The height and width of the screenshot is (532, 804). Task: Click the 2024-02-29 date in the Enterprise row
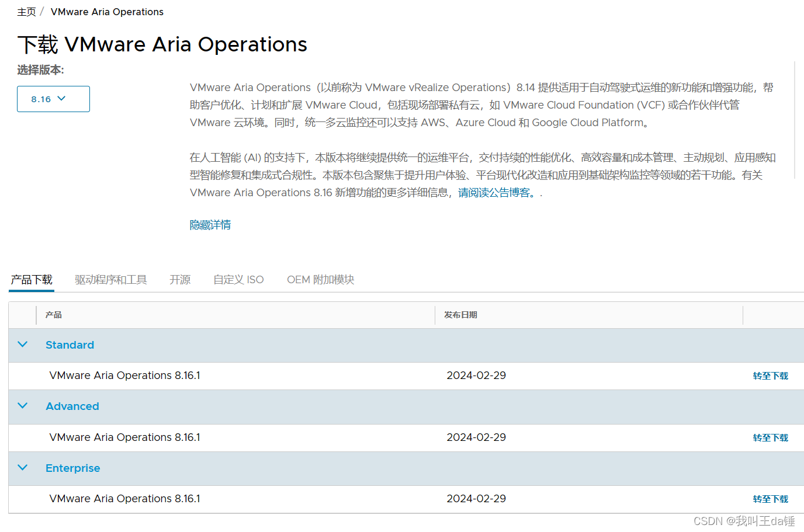click(x=476, y=499)
